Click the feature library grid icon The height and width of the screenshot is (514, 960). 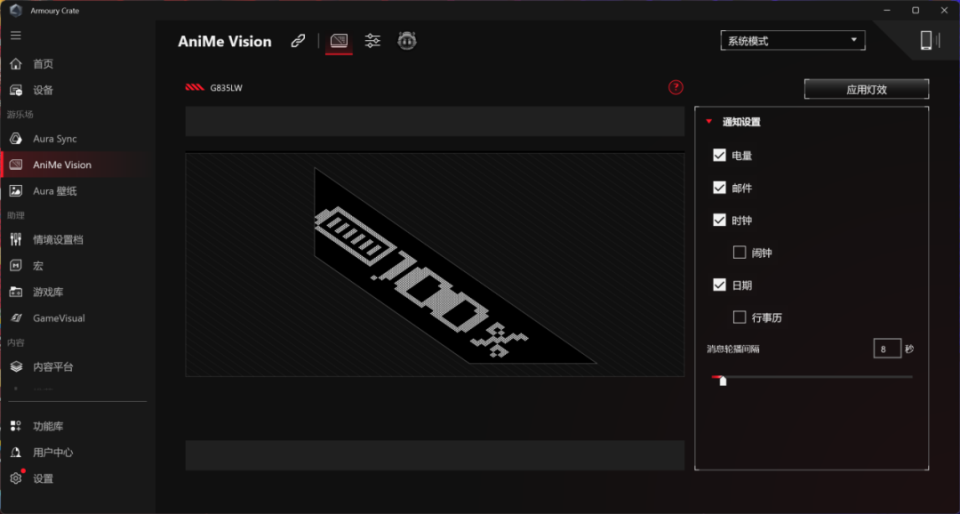point(16,426)
